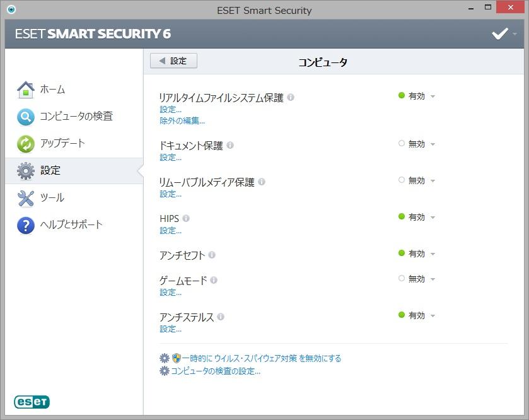Open dropdown arrow for リアルタイムファイルシステム保護
The height and width of the screenshot is (420, 529).
[433, 96]
